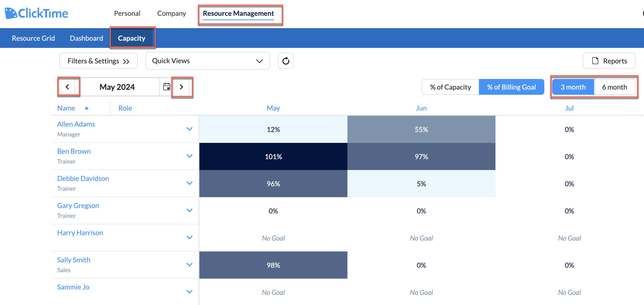
Task: Select the Capacity tab
Action: [x=132, y=38]
